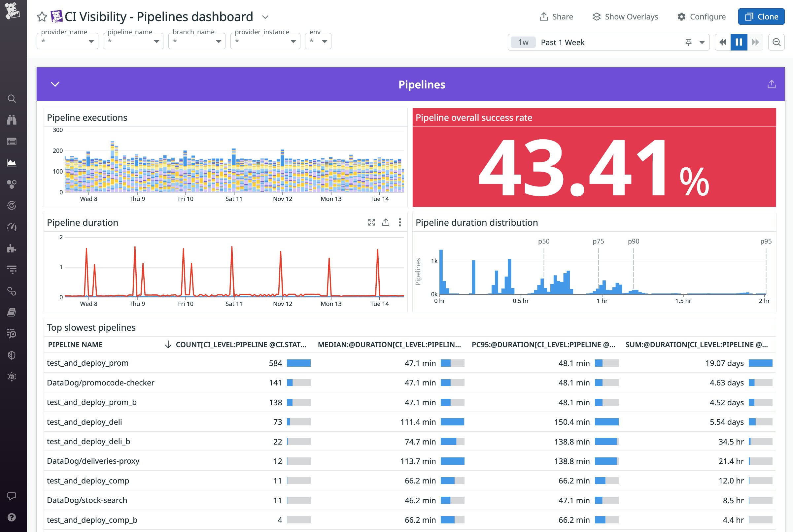Open the Show Overlays menu

[x=625, y=16]
